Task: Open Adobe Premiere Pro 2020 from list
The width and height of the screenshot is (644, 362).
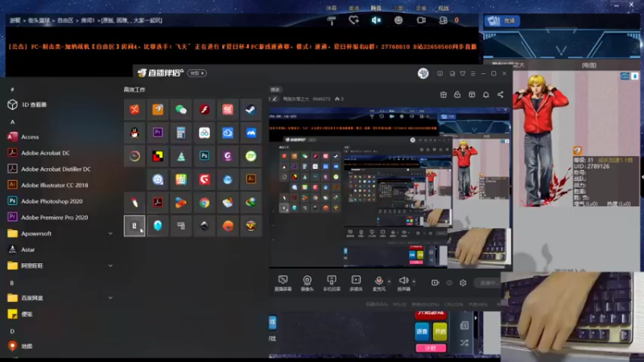Action: [54, 217]
